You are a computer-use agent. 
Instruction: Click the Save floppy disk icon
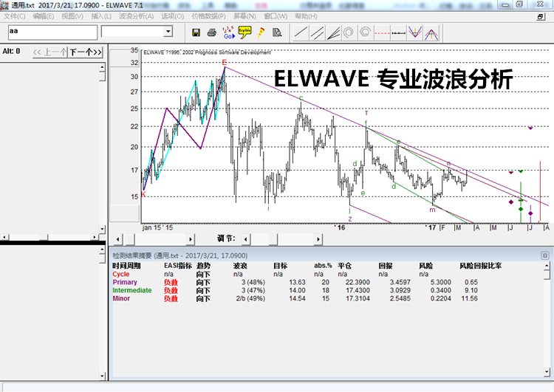point(196,32)
